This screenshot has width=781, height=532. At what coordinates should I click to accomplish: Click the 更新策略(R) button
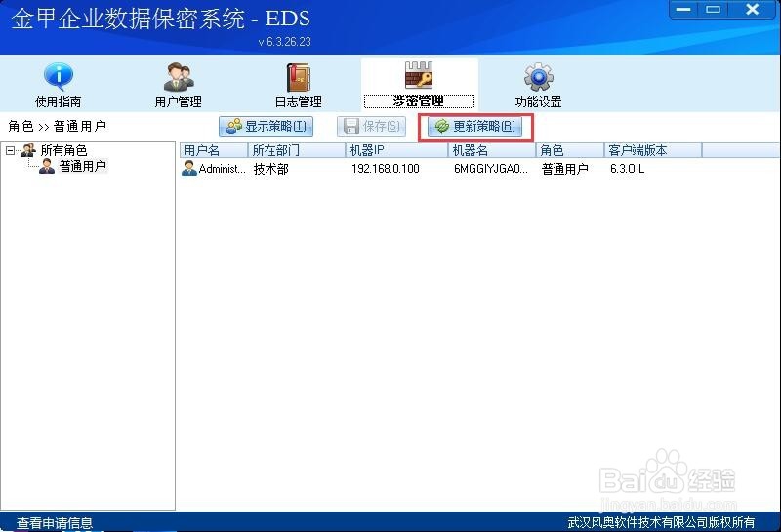coord(474,127)
